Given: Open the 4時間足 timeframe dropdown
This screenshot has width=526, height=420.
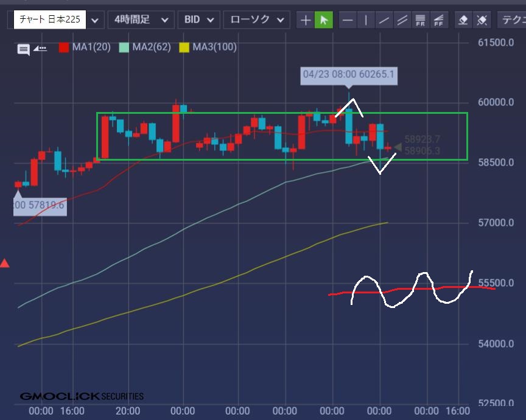Looking at the screenshot, I should tap(140, 20).
